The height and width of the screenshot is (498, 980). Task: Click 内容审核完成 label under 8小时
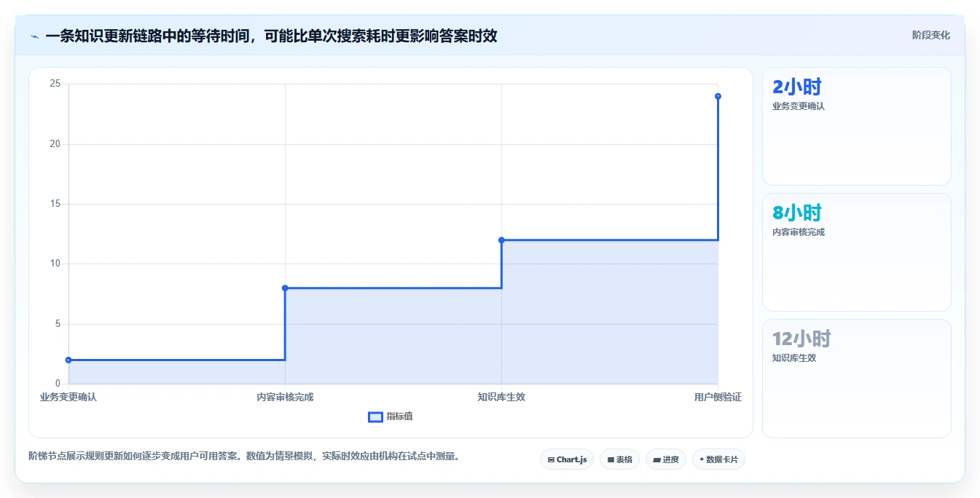[x=799, y=232]
